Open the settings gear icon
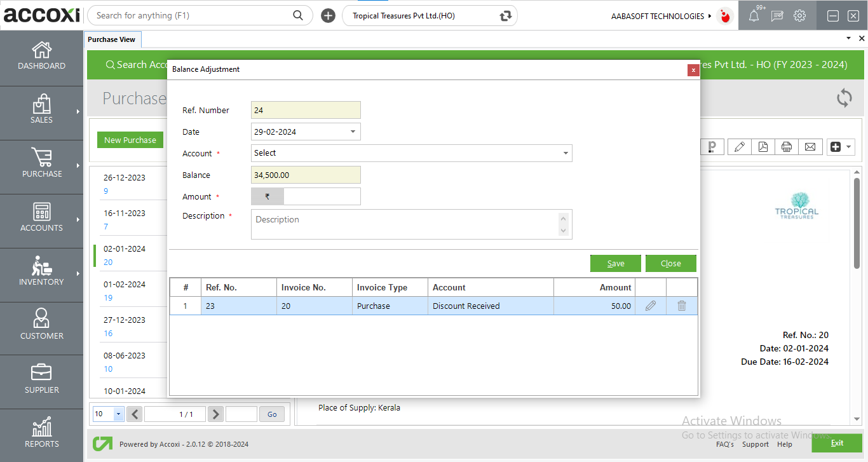 pyautogui.click(x=799, y=16)
